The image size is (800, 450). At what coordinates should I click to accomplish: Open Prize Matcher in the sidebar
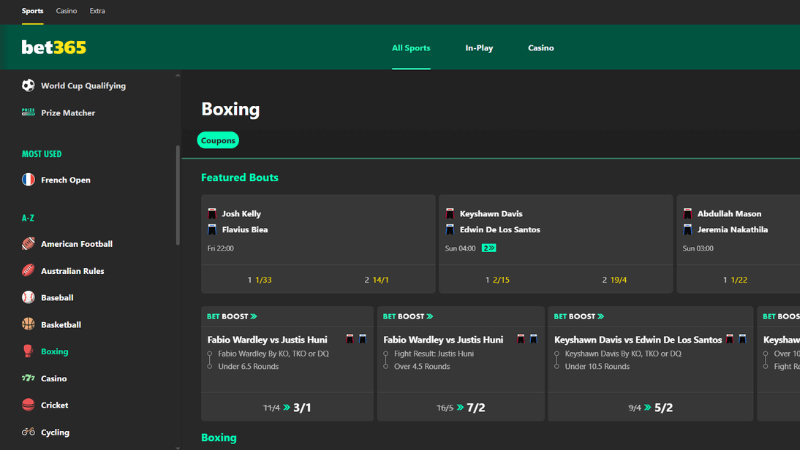point(68,113)
